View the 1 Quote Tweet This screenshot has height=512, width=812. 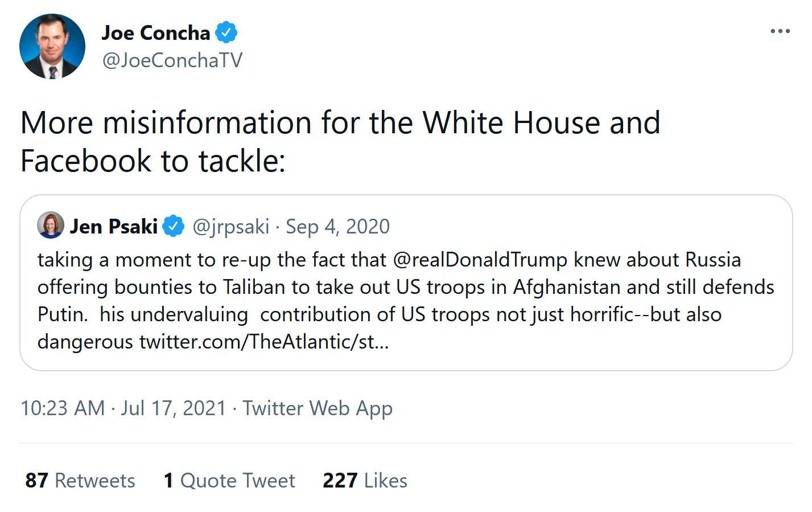coord(228,480)
